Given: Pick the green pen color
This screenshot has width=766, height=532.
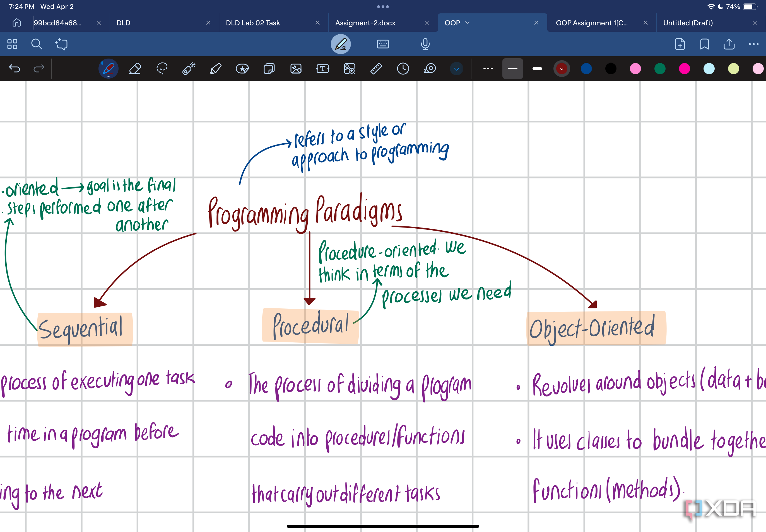Looking at the screenshot, I should [x=660, y=69].
